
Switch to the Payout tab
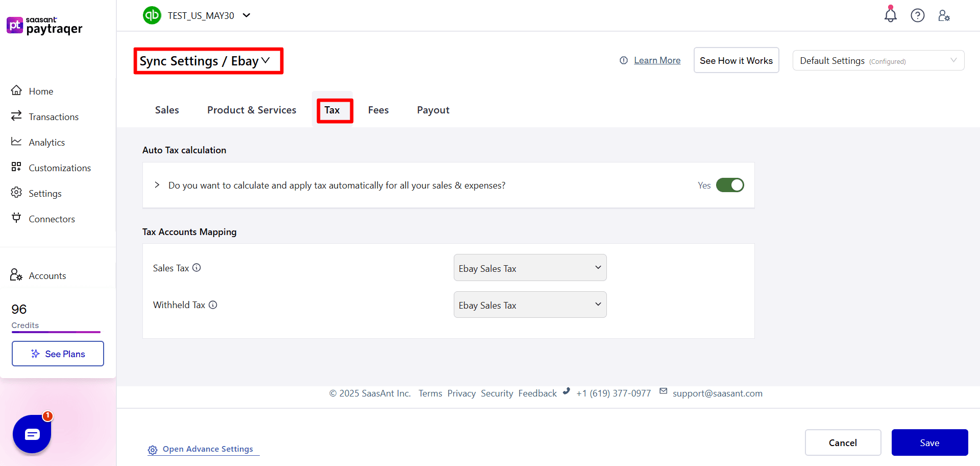[x=433, y=109]
